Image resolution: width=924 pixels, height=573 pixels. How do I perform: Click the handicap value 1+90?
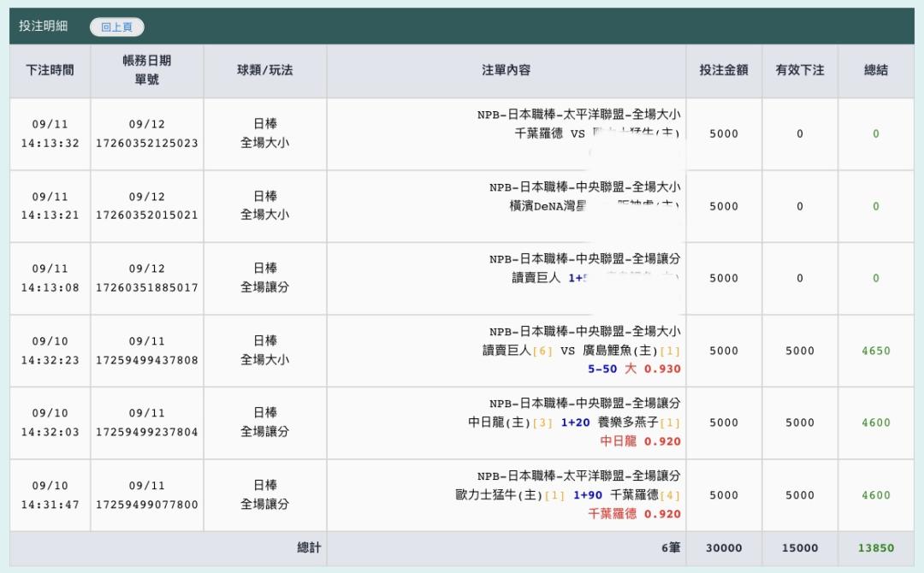588,495
